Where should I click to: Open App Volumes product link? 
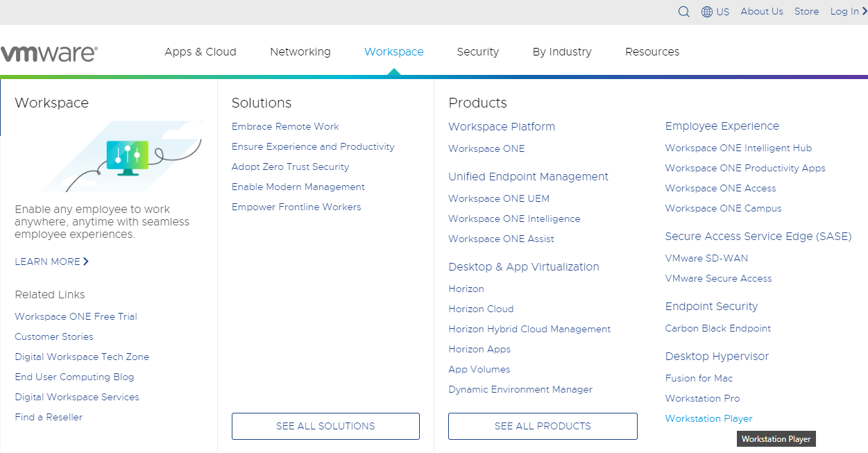479,369
